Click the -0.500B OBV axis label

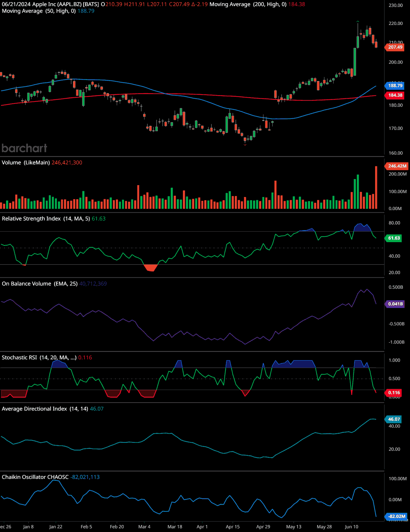397,324
